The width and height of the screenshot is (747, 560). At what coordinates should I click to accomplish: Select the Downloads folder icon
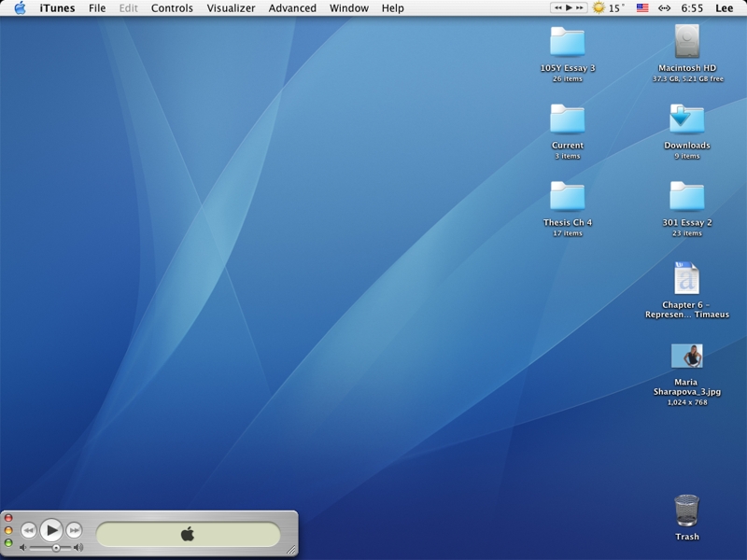pyautogui.click(x=686, y=119)
